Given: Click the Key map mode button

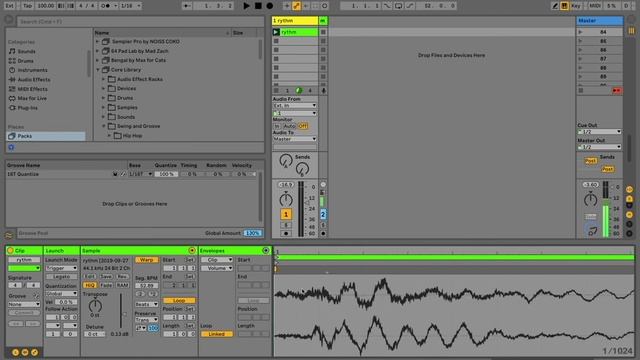Looking at the screenshot, I should 576,6.
